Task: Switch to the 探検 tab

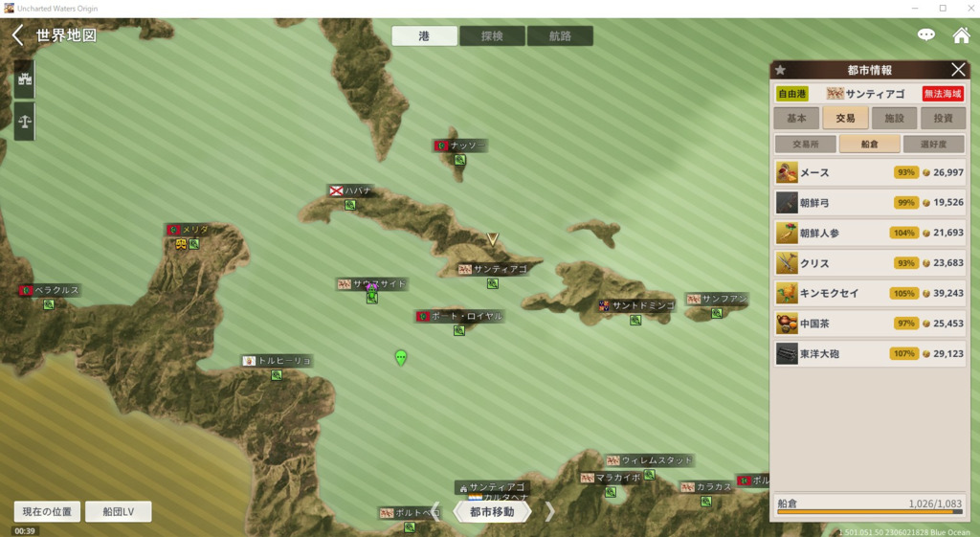Action: (x=492, y=36)
